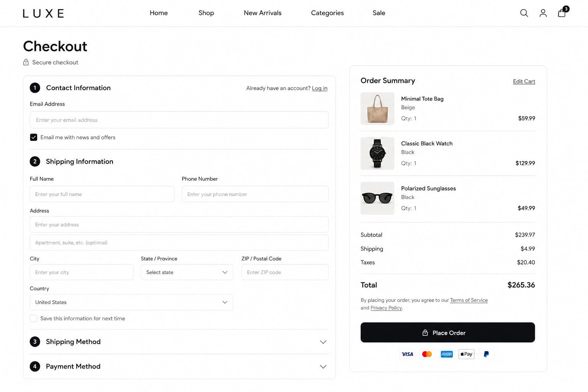The image size is (588, 392).
Task: Open New Arrivals in navigation
Action: click(x=263, y=13)
